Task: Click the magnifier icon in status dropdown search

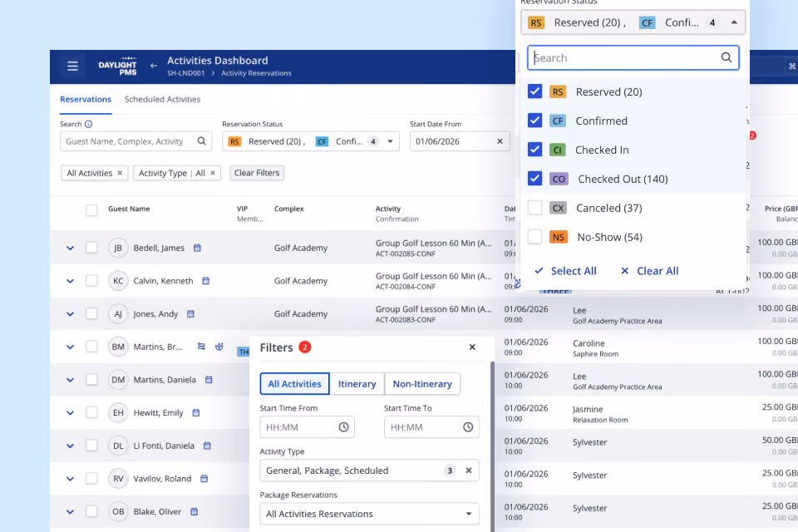Action: (x=727, y=57)
